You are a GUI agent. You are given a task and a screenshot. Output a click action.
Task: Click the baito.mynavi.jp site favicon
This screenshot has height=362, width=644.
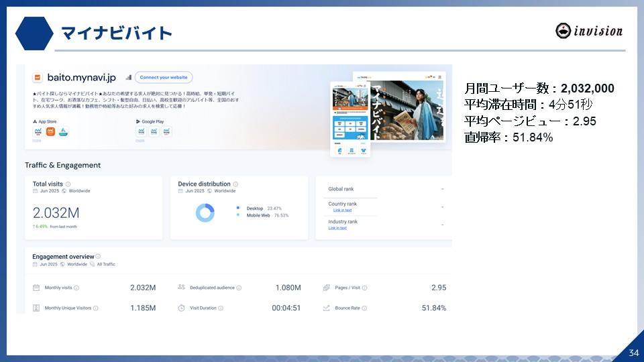pos(38,77)
